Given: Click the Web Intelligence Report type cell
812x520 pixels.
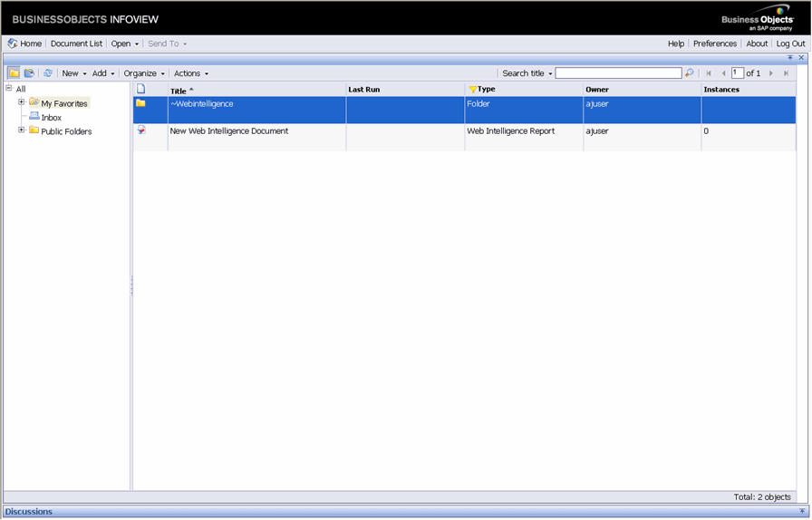Looking at the screenshot, I should pyautogui.click(x=510, y=131).
